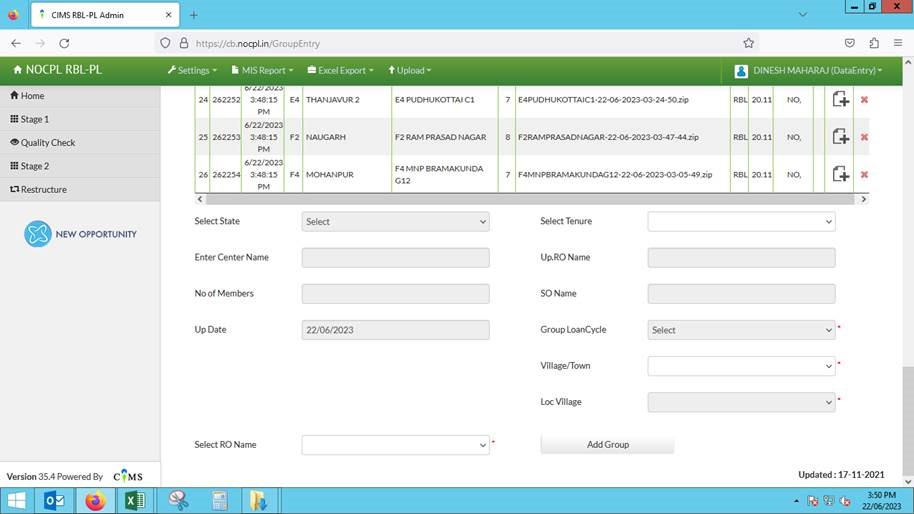Open the Group LoanCycle dropdown
Image resolution: width=914 pixels, height=514 pixels.
(x=741, y=330)
